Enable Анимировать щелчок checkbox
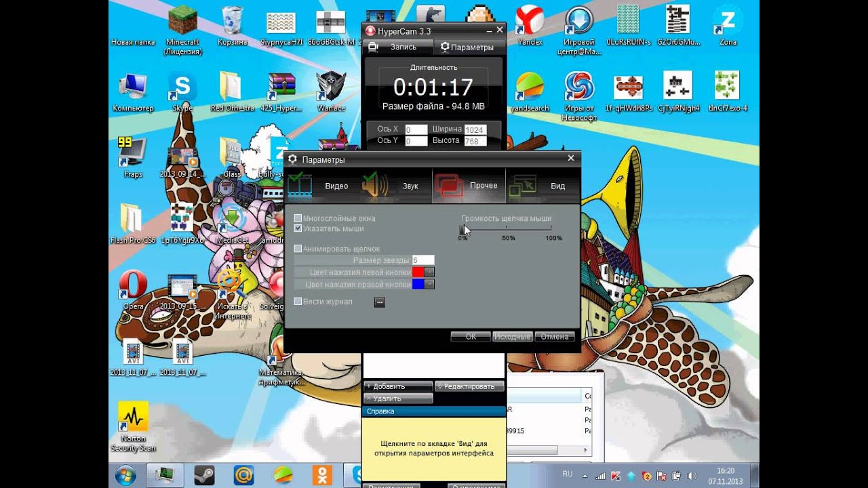868x488 pixels. point(298,249)
